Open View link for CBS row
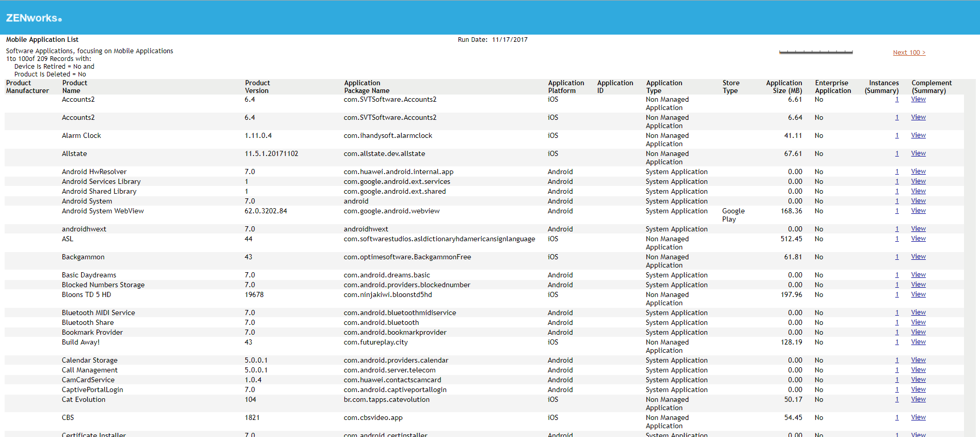The width and height of the screenshot is (980, 437). [918, 417]
